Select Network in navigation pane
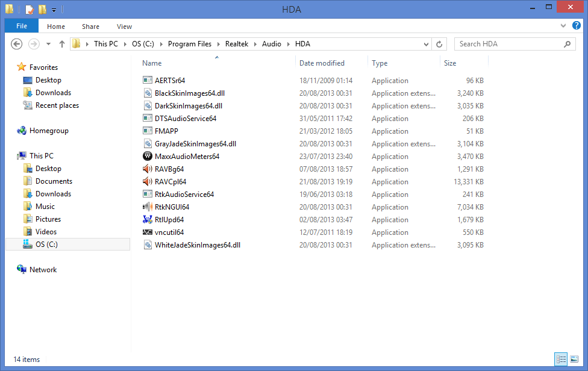588x371 pixels. [x=43, y=269]
